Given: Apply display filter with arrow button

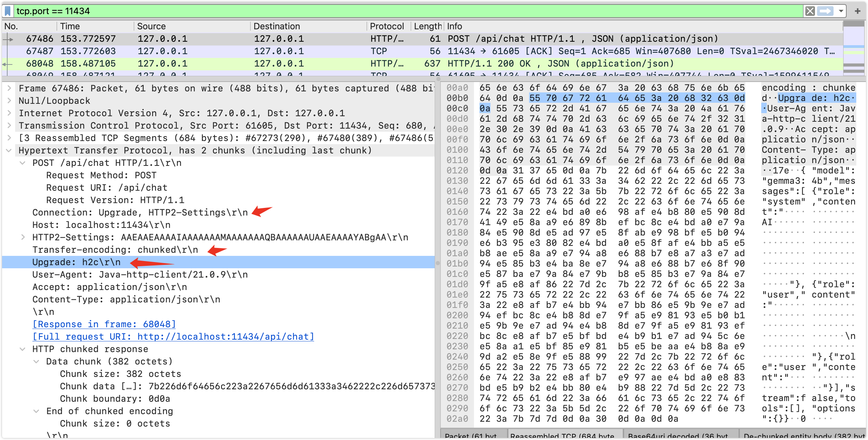Looking at the screenshot, I should coord(826,11).
